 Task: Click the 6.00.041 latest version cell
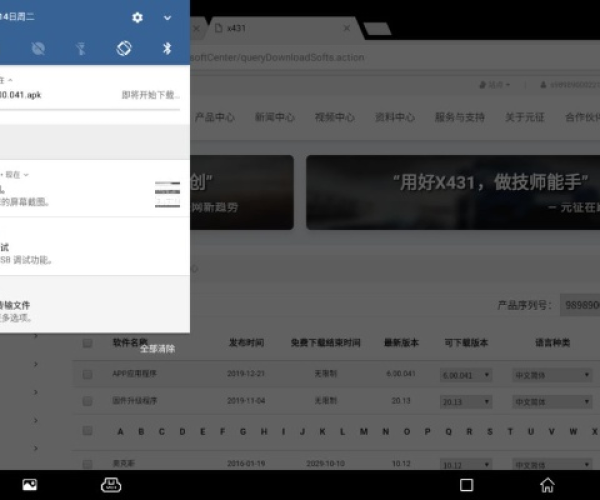point(401,373)
